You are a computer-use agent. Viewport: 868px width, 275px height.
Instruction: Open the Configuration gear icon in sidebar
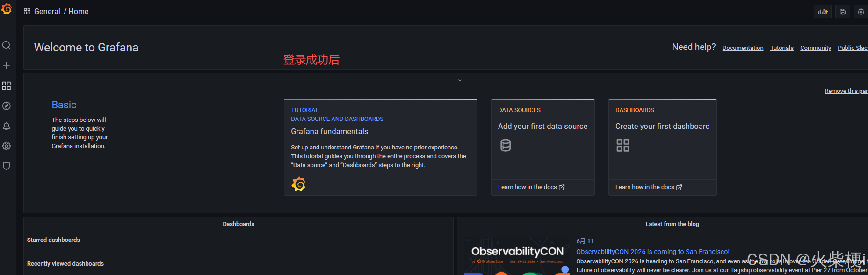tap(7, 146)
